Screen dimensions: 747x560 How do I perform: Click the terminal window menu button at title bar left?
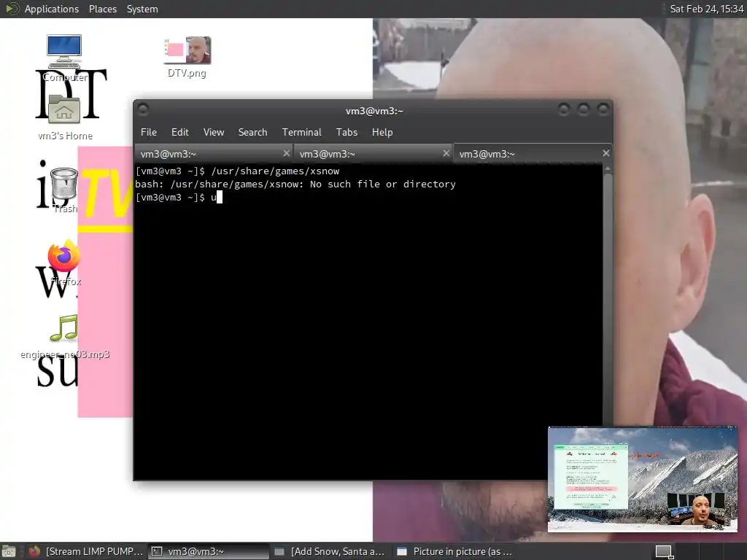click(x=143, y=110)
